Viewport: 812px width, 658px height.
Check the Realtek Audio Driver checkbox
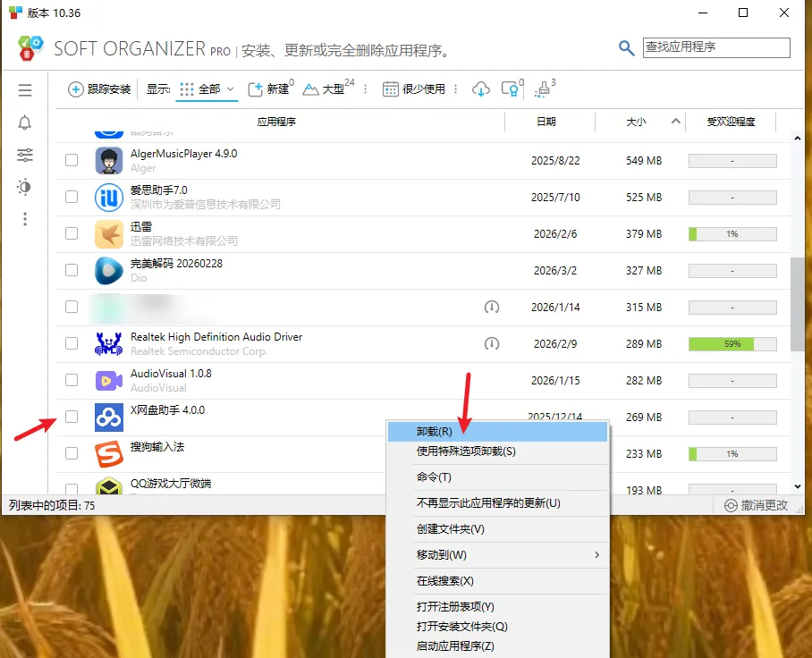[x=72, y=344]
